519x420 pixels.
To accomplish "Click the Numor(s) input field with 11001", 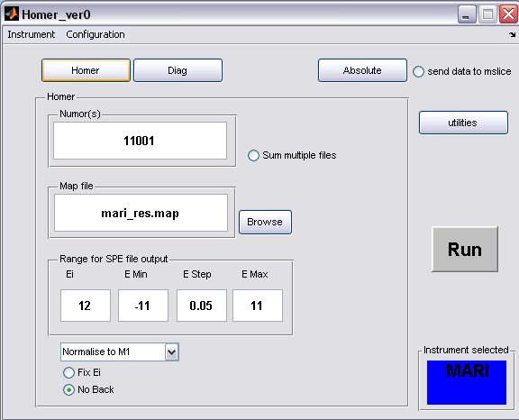I will click(140, 141).
